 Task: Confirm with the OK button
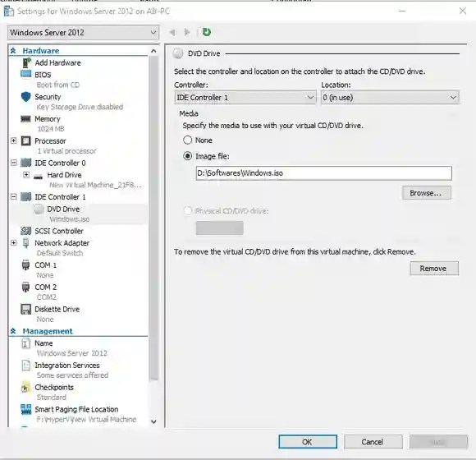(308, 442)
